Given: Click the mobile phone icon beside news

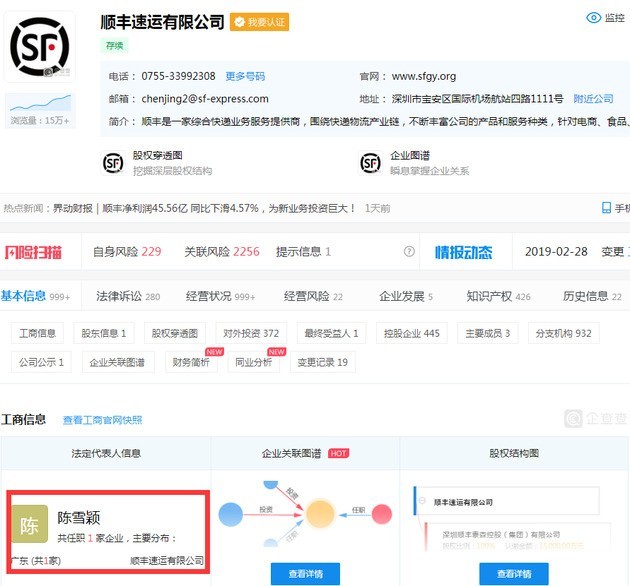Looking at the screenshot, I should tap(606, 208).
